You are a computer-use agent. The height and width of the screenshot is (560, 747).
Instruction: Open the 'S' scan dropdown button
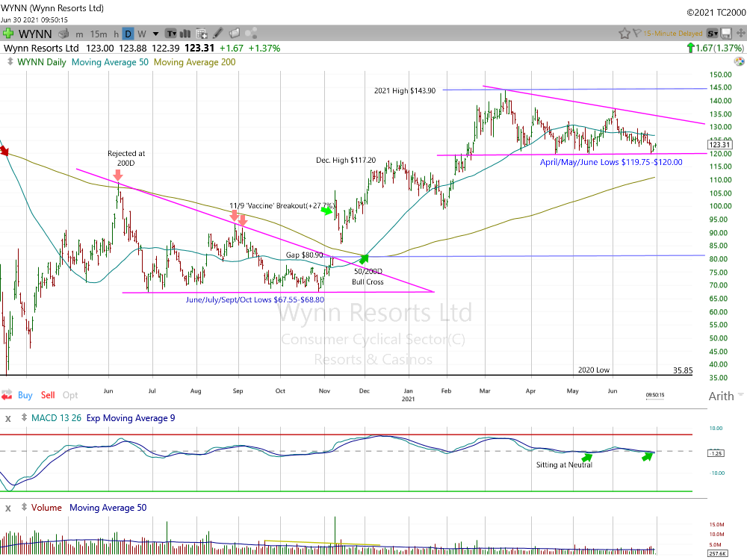(x=713, y=34)
